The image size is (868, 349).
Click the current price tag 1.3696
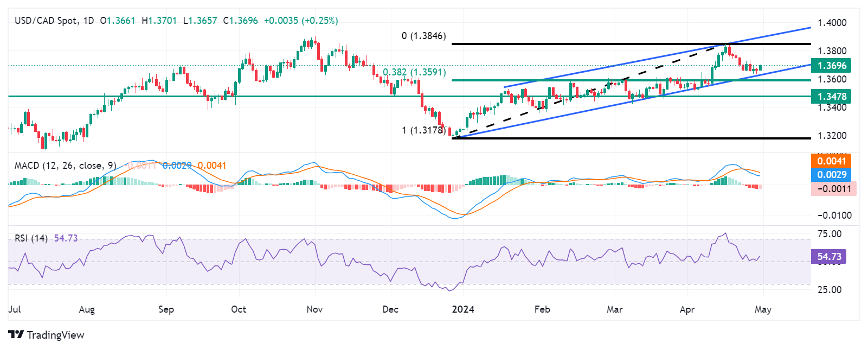point(832,66)
